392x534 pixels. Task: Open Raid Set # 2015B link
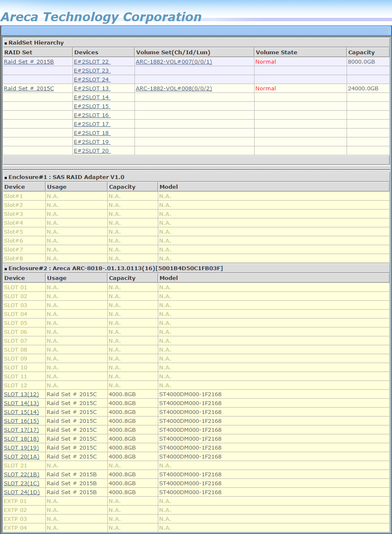pyautogui.click(x=29, y=62)
